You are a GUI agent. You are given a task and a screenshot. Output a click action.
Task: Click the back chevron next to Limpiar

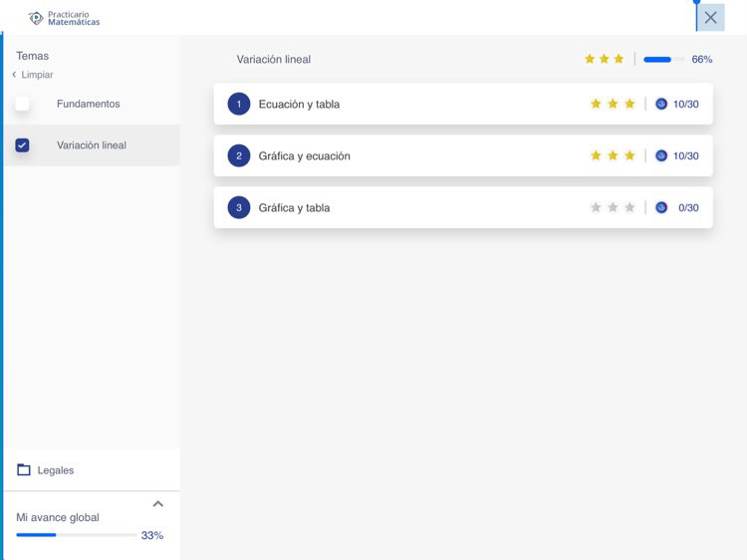15,75
